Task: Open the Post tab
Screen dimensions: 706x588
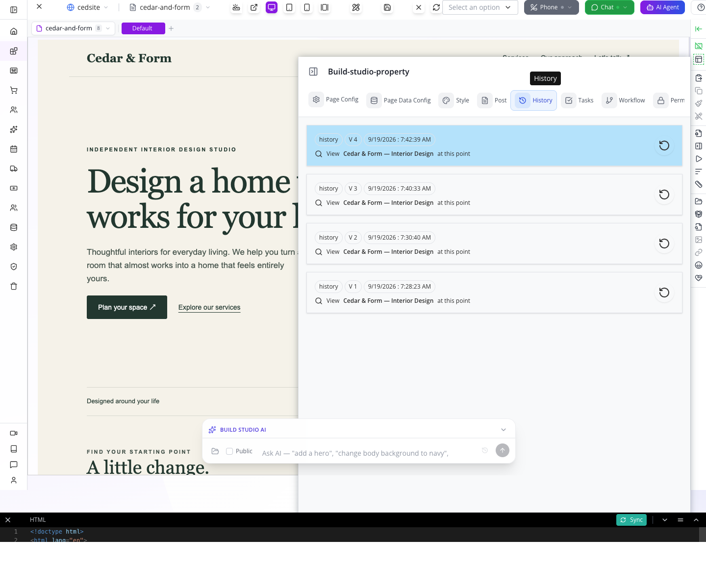Action: pos(492,100)
